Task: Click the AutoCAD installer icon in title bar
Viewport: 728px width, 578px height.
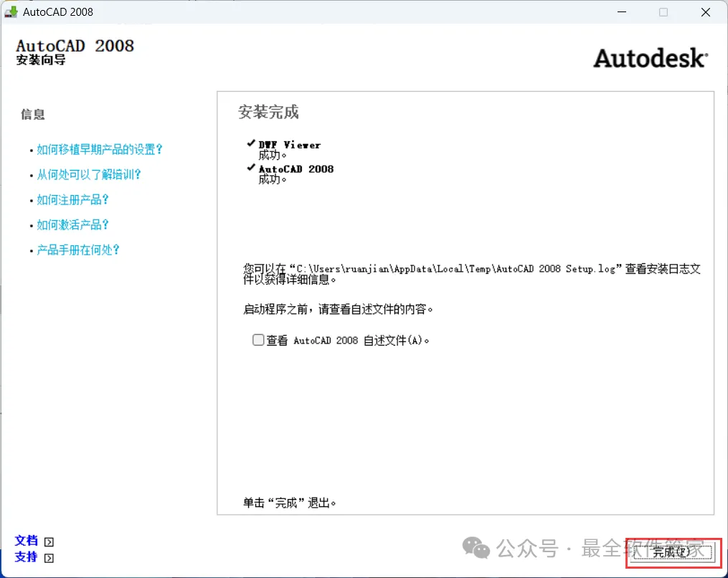Action: click(11, 11)
